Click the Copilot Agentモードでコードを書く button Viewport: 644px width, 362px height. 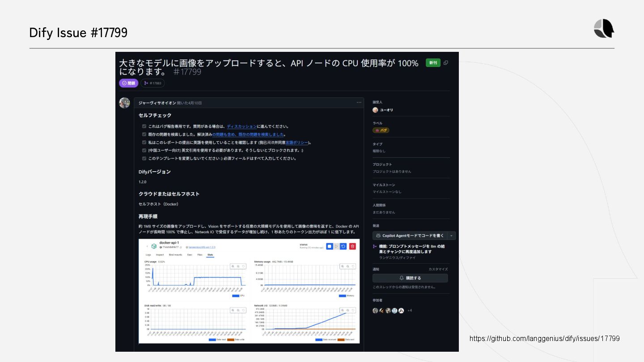point(410,236)
